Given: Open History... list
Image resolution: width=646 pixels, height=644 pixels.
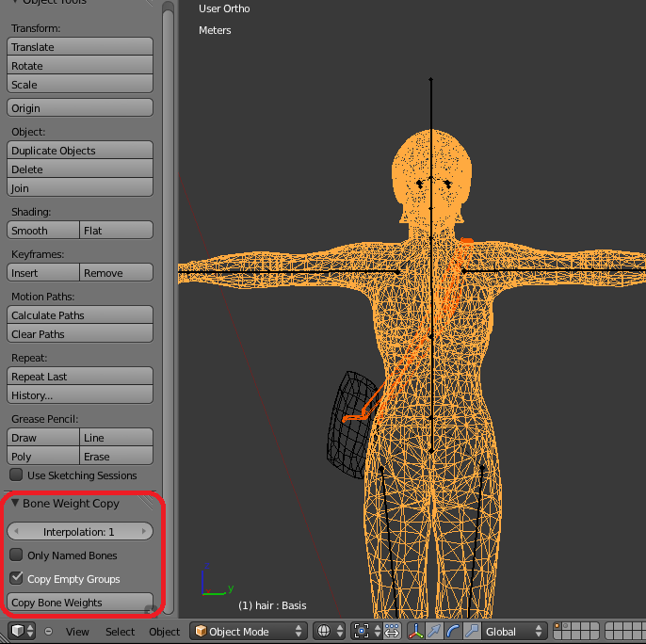Looking at the screenshot, I should 80,394.
